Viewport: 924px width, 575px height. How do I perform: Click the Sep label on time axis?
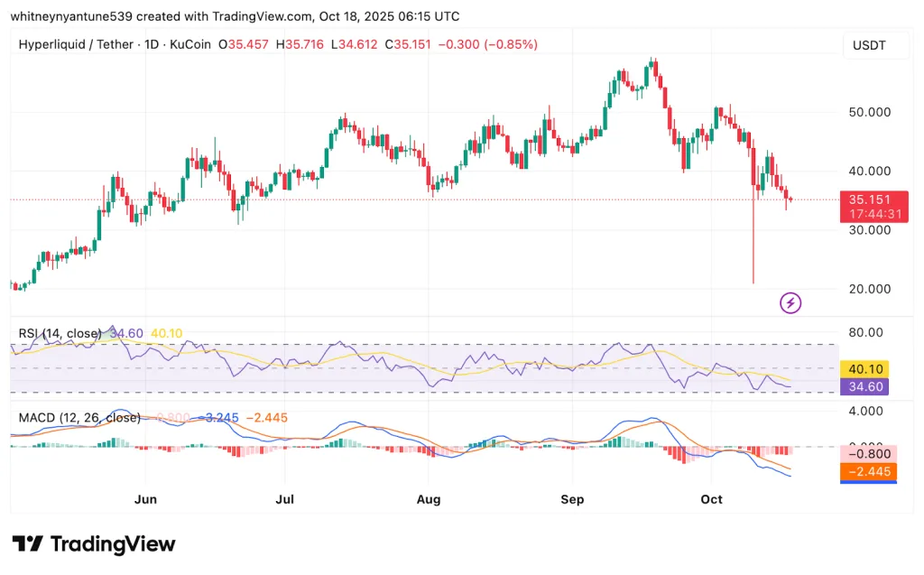tap(572, 499)
